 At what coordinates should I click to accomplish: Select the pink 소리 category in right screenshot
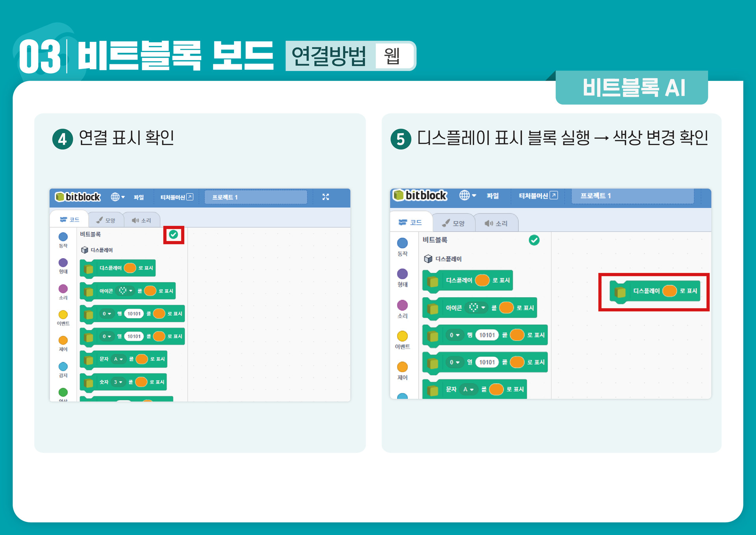[x=402, y=305]
